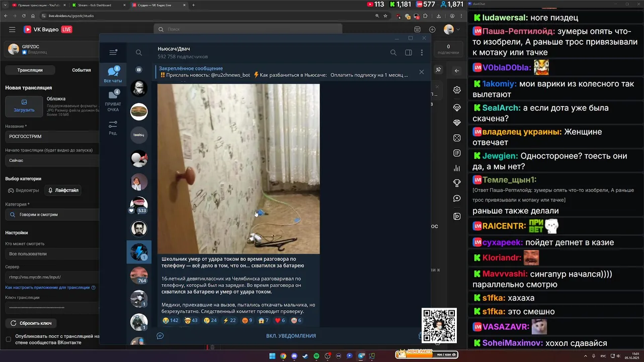The image size is (644, 362).
Task: Open the VK schedule icon near the plus
Action: click(x=417, y=30)
